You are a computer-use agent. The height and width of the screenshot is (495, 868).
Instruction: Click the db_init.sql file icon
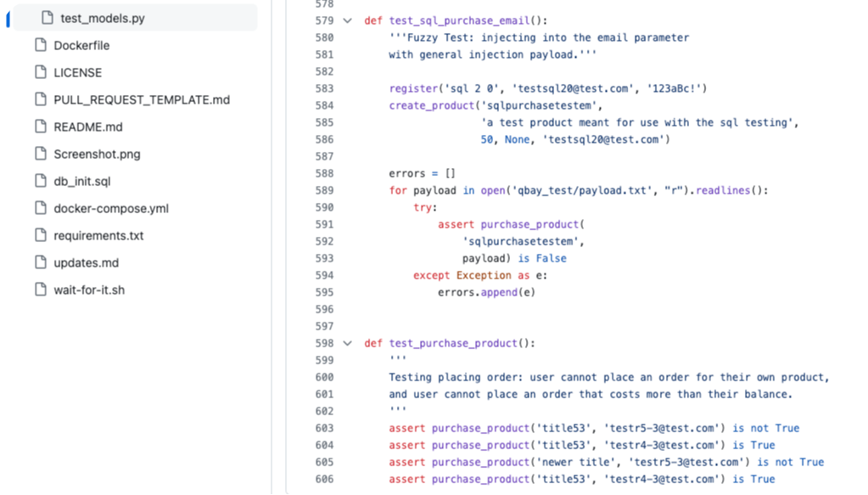pos(39,181)
